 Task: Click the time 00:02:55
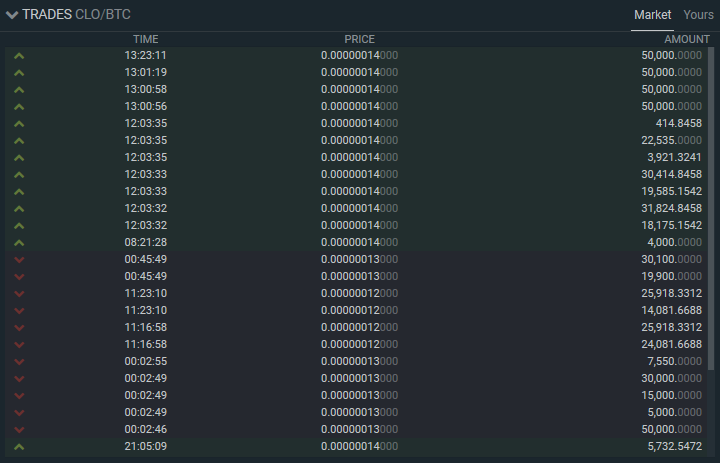[x=146, y=361]
